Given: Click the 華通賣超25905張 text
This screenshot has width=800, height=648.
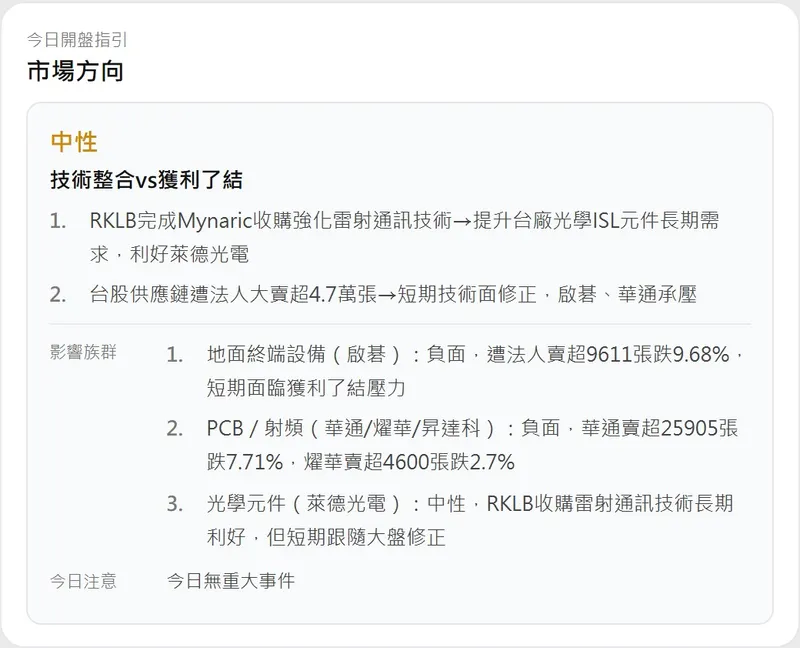Looking at the screenshot, I should (660, 428).
